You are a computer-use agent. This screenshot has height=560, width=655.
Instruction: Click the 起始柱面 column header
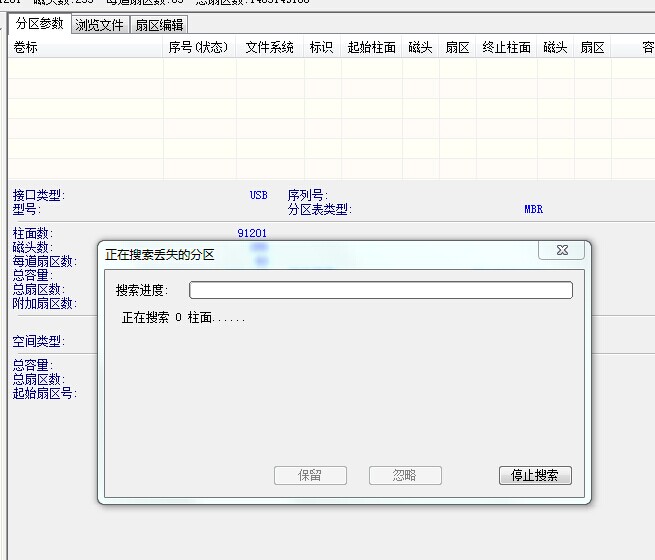(371, 47)
